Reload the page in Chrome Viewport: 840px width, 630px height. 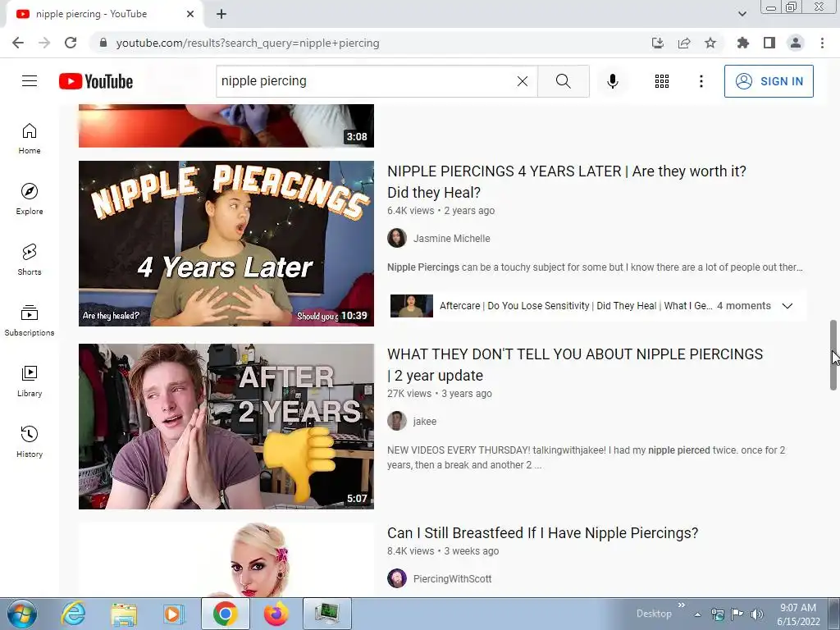71,43
